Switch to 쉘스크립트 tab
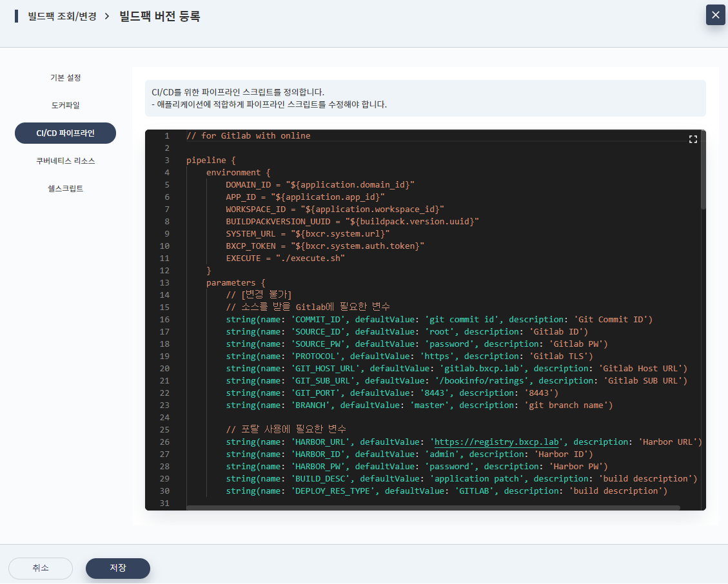The height and width of the screenshot is (584, 728). pos(66,188)
